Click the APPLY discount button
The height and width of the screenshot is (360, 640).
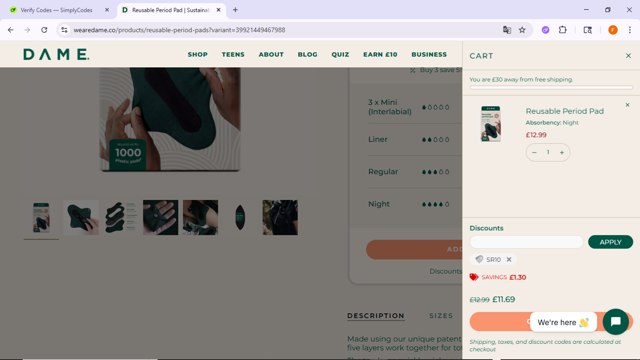click(610, 242)
